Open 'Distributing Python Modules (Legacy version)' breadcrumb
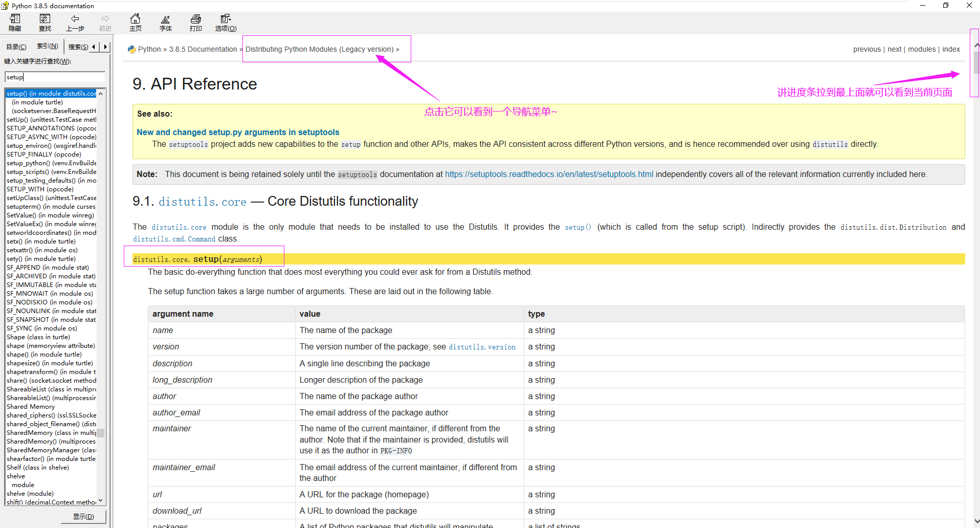Screen dimensions: 980x528 319,49
